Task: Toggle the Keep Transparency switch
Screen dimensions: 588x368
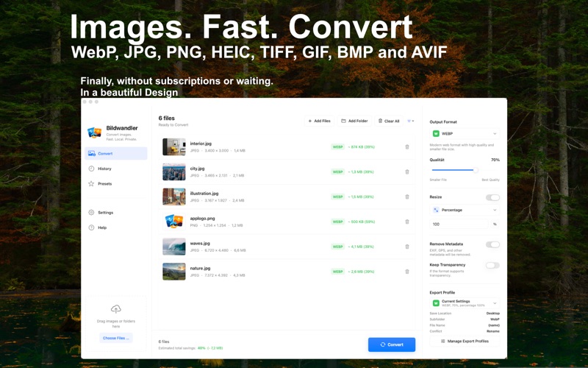Action: point(492,266)
